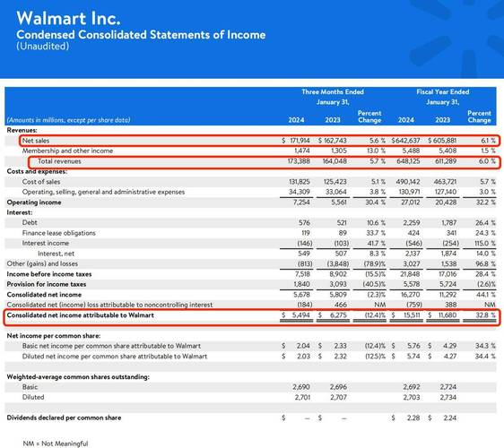This screenshot has width=504, height=448.
Task: Click the total revenues value 173,388
Action: pos(299,161)
